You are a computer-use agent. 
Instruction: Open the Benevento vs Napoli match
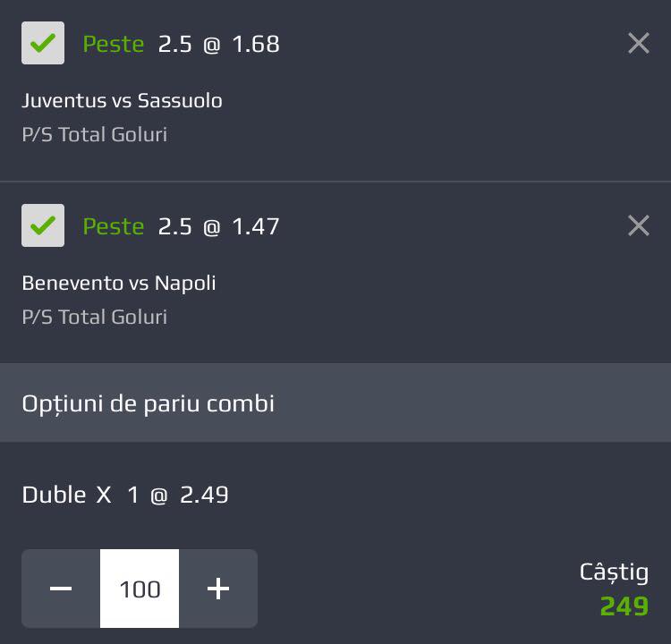click(118, 284)
